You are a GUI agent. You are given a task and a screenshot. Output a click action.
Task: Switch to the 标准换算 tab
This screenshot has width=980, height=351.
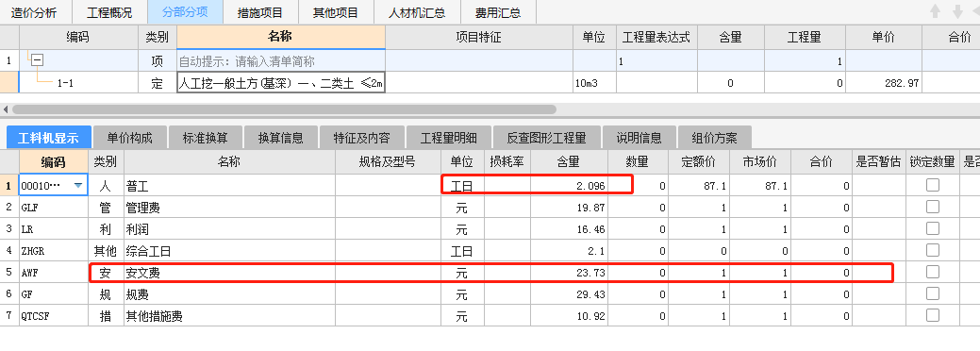205,138
